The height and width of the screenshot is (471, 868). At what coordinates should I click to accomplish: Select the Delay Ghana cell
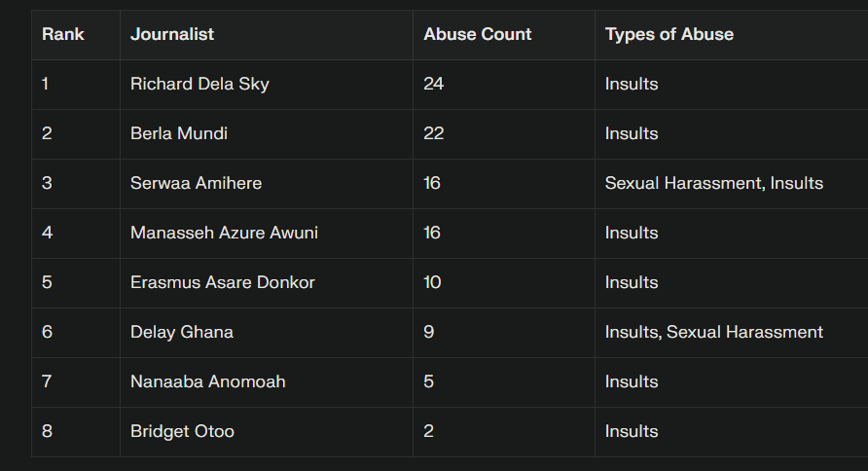(x=182, y=332)
